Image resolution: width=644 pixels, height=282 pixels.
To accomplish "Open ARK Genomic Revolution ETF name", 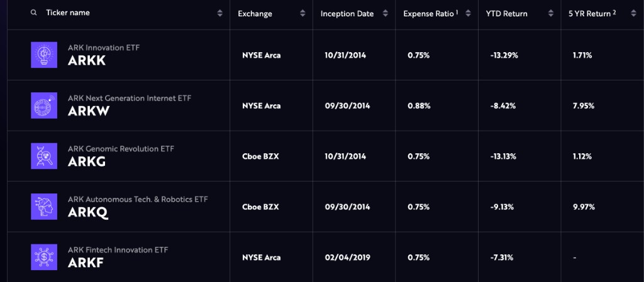I will pos(121,149).
